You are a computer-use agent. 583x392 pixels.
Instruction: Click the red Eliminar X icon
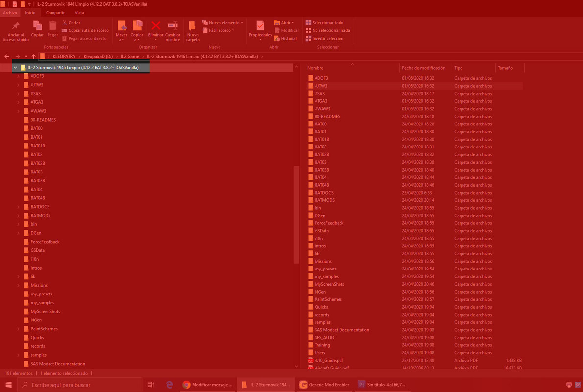click(x=156, y=25)
